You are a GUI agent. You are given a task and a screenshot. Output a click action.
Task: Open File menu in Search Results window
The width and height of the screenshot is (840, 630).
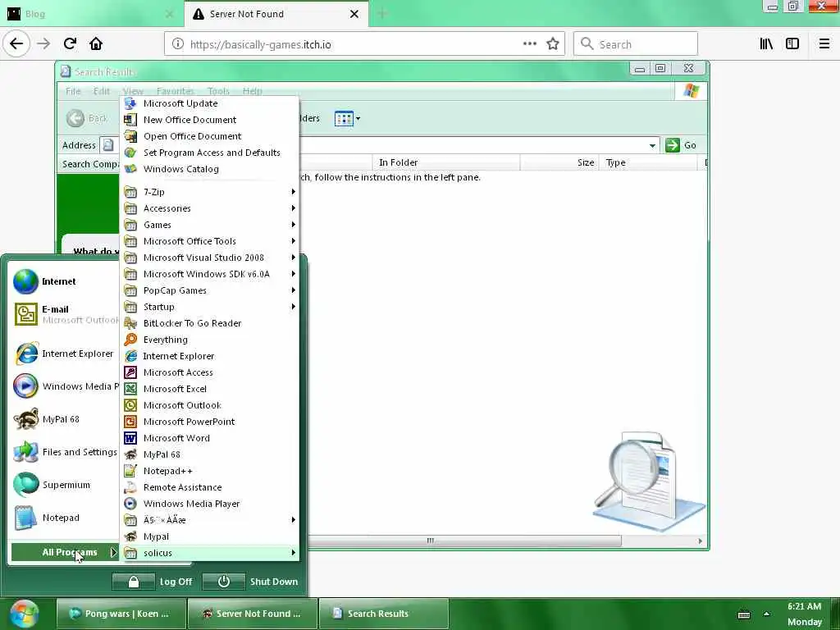pos(73,91)
